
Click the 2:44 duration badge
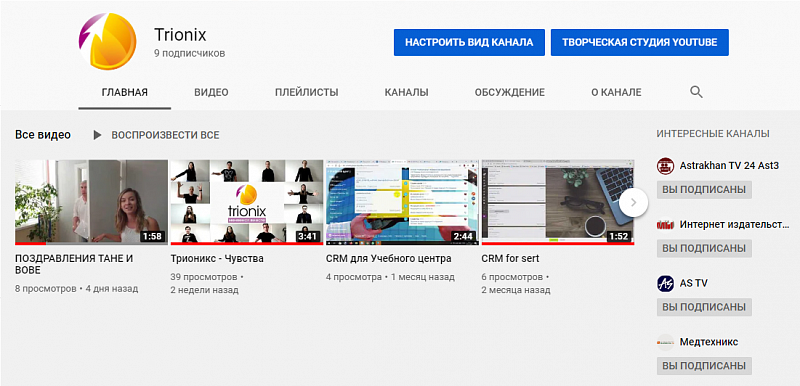[x=463, y=237]
